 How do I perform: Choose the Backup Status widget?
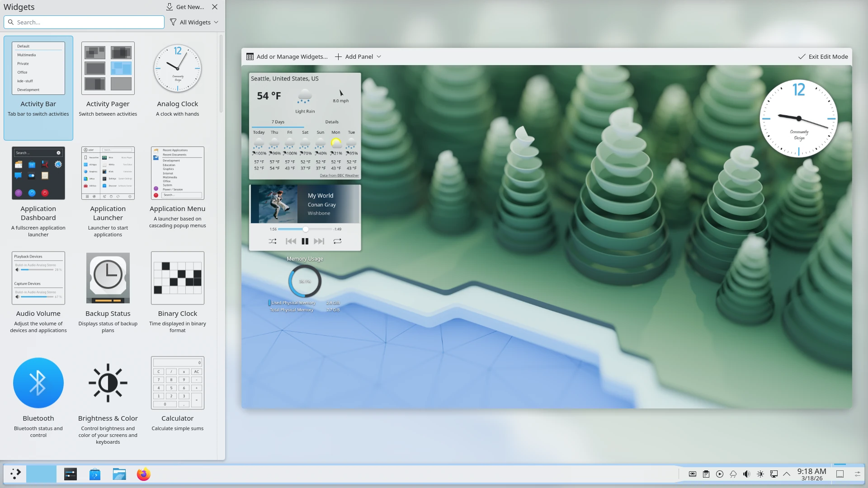[108, 298]
